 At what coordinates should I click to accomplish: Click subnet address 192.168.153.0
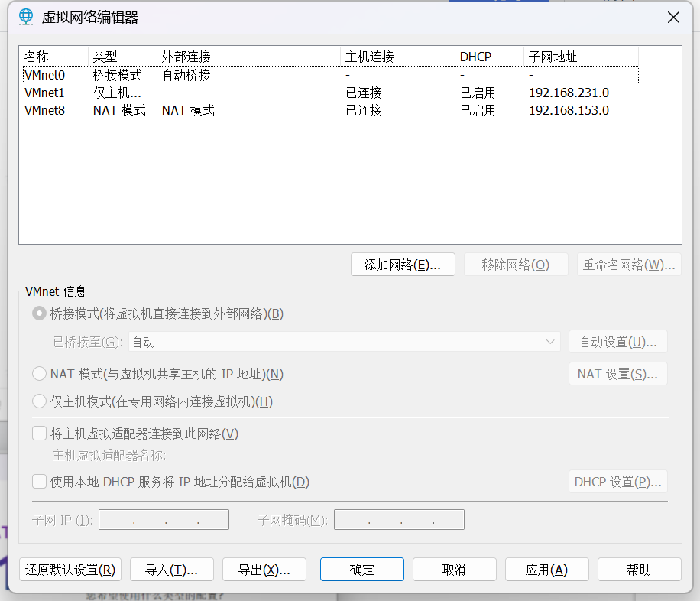569,110
